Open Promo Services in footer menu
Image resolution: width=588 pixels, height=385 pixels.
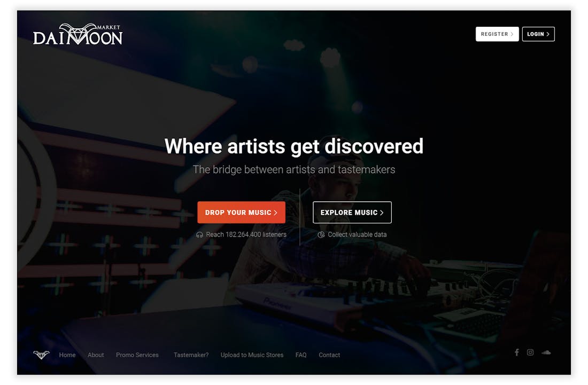[x=137, y=355]
